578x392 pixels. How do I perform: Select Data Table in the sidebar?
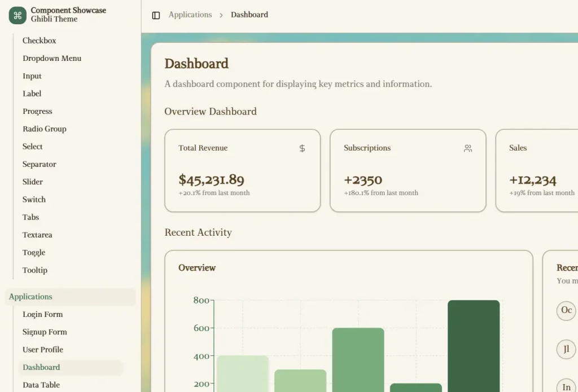41,385
